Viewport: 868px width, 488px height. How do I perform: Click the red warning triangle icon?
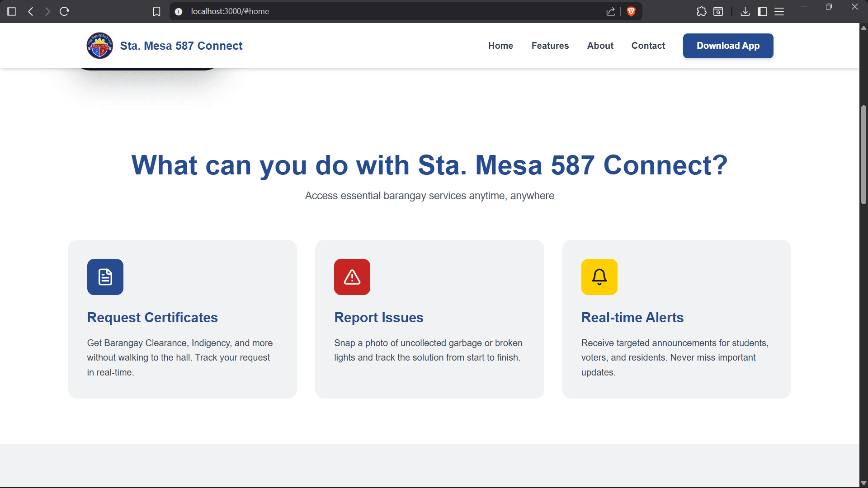pyautogui.click(x=352, y=277)
